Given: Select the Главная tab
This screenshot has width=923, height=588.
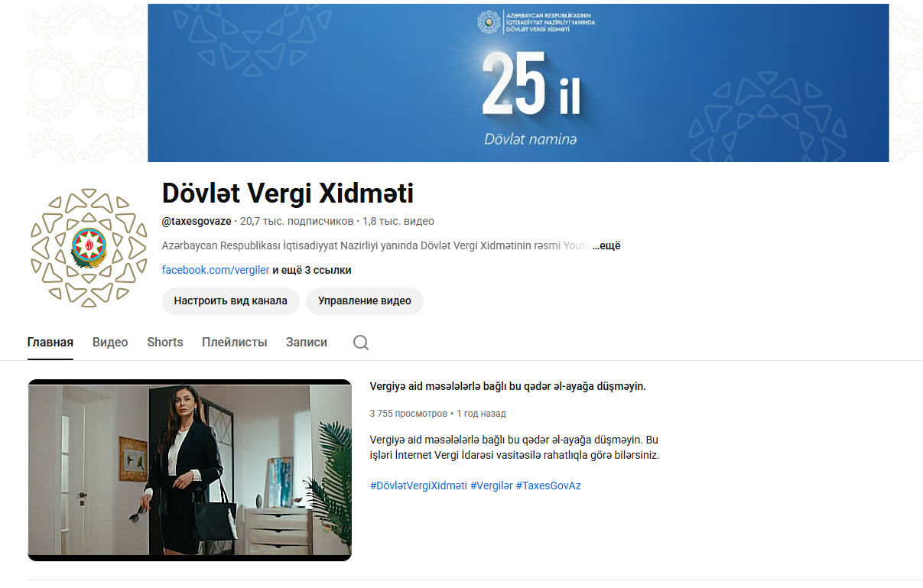Looking at the screenshot, I should [50, 343].
